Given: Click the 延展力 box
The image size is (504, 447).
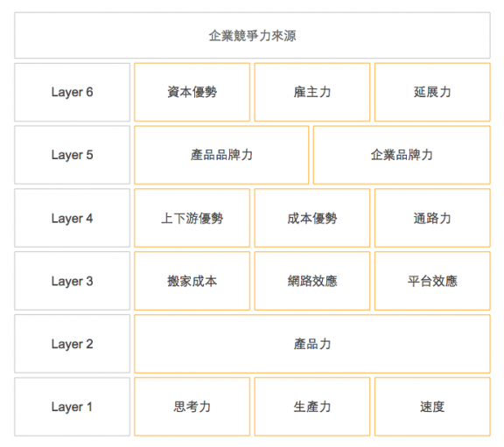Looking at the screenshot, I should point(432,92).
